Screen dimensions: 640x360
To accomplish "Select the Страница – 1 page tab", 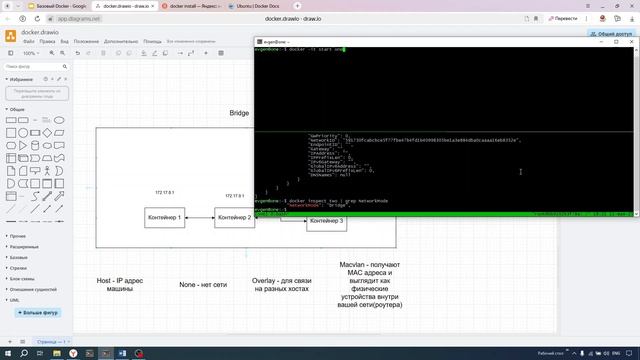I will pos(52,342).
